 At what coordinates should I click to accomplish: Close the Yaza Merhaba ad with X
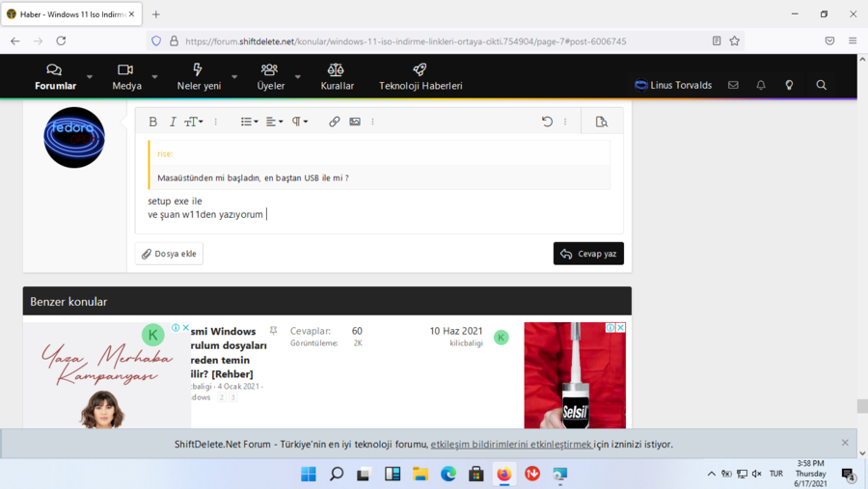[x=186, y=327]
